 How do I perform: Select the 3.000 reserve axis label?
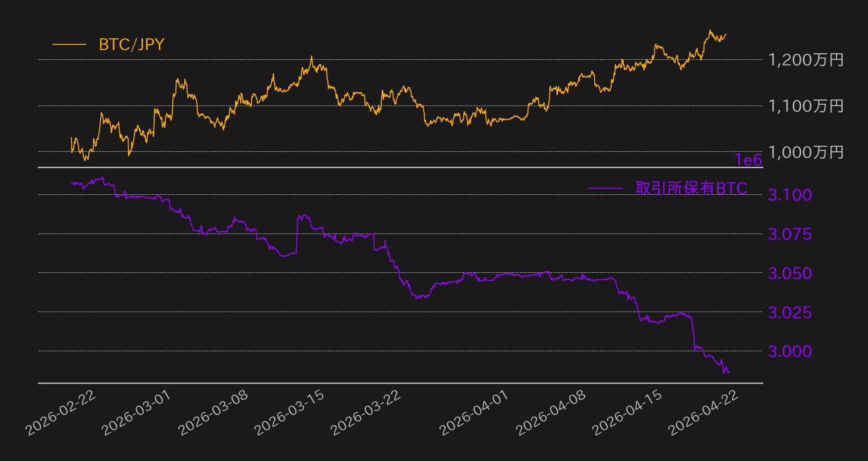point(790,351)
